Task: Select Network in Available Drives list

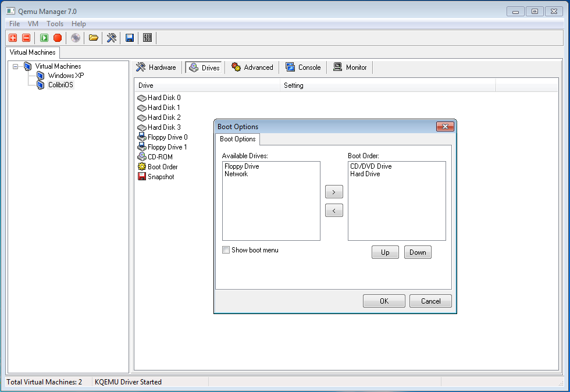Action: click(x=236, y=174)
